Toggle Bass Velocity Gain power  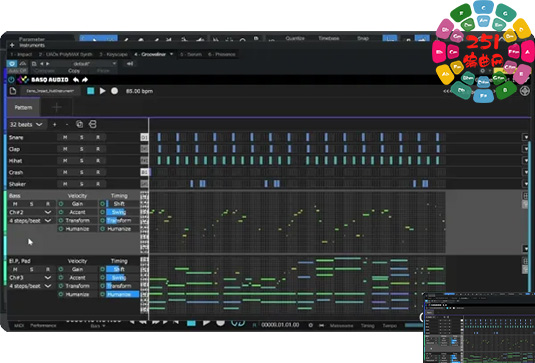(61, 204)
